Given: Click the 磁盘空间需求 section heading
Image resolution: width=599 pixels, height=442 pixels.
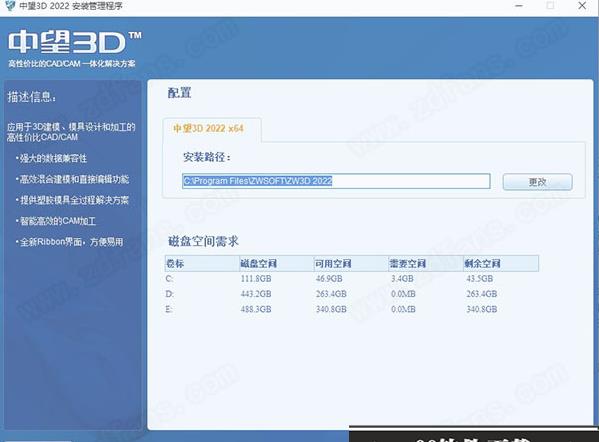Looking at the screenshot, I should pyautogui.click(x=203, y=241).
